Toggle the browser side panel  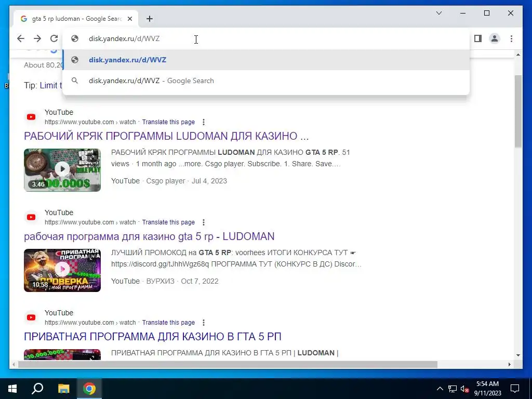tap(478, 38)
